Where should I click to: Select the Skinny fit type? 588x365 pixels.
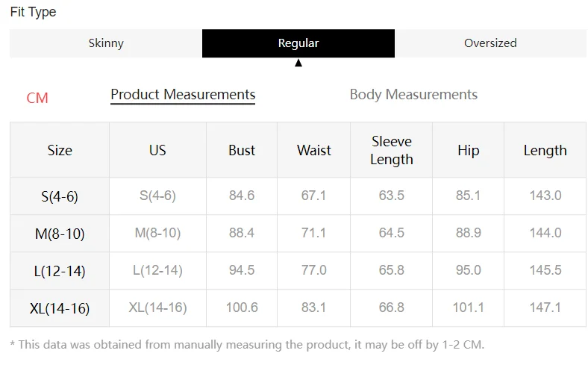point(106,43)
